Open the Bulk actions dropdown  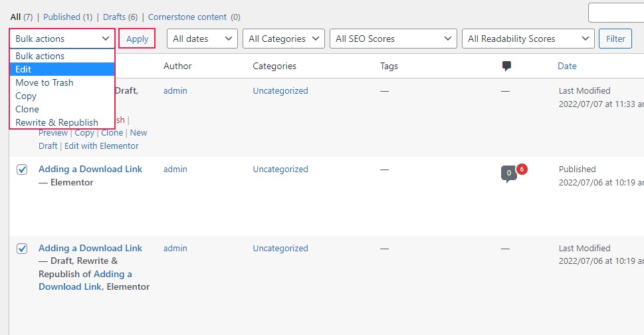point(62,39)
